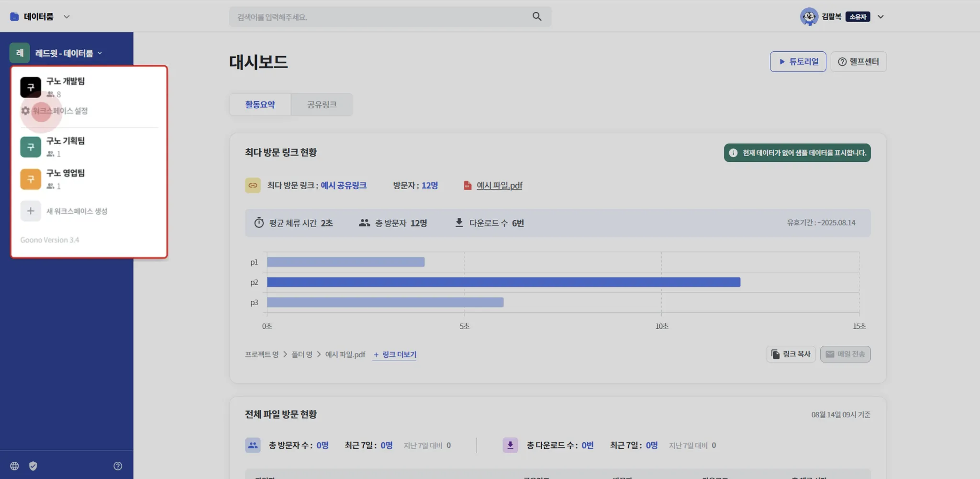This screenshot has width=980, height=479.
Task: Click the magnifier search icon
Action: (537, 17)
